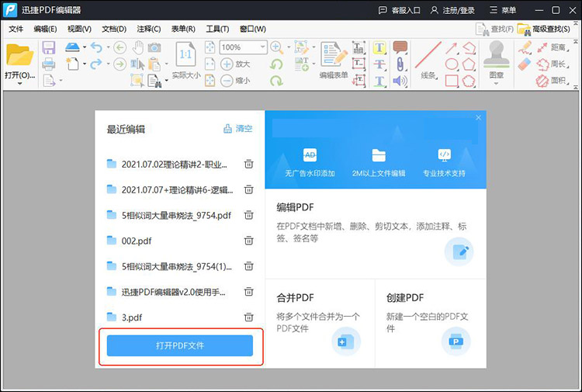Open dropdown next to Undo icon
582x392 pixels.
(108, 47)
